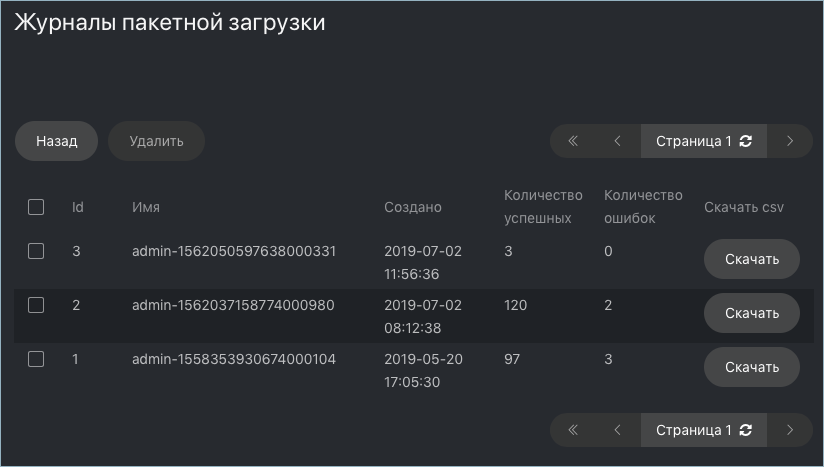Click the Создано column header
The width and height of the screenshot is (824, 467).
(413, 207)
